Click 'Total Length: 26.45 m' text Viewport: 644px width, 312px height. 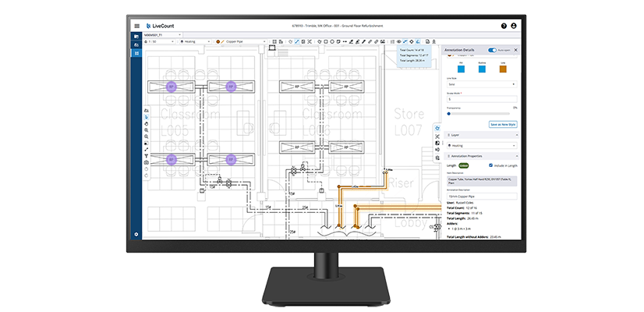[x=464, y=218]
